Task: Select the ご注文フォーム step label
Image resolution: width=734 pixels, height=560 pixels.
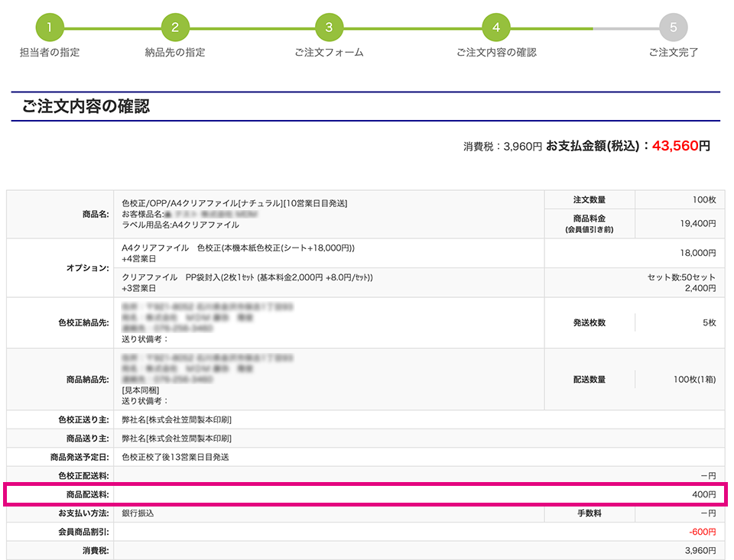Action: click(329, 53)
